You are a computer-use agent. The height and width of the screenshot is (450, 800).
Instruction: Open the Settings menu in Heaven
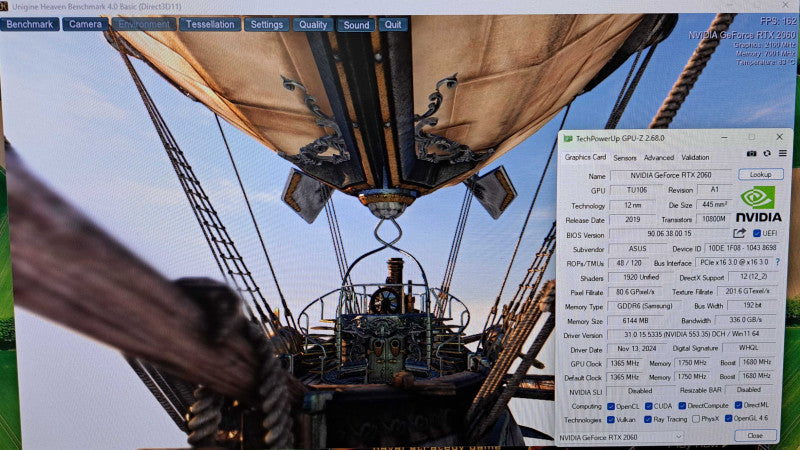(x=266, y=24)
